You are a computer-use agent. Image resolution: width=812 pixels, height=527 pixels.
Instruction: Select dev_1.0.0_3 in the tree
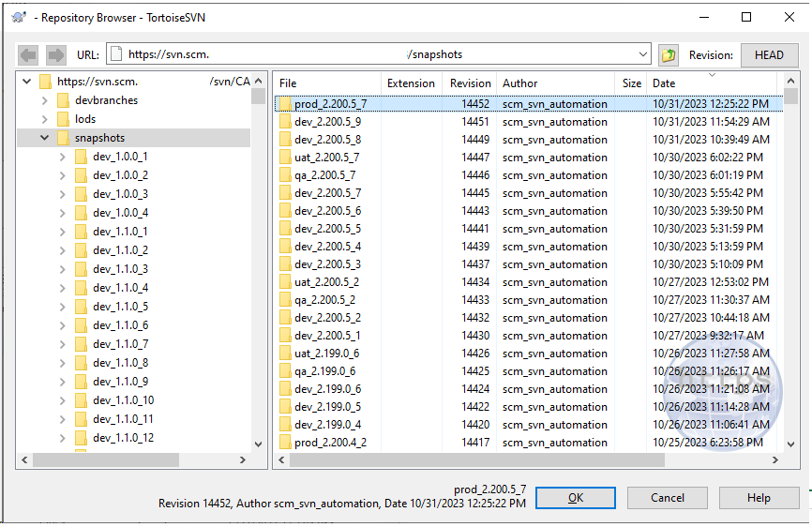tap(120, 194)
